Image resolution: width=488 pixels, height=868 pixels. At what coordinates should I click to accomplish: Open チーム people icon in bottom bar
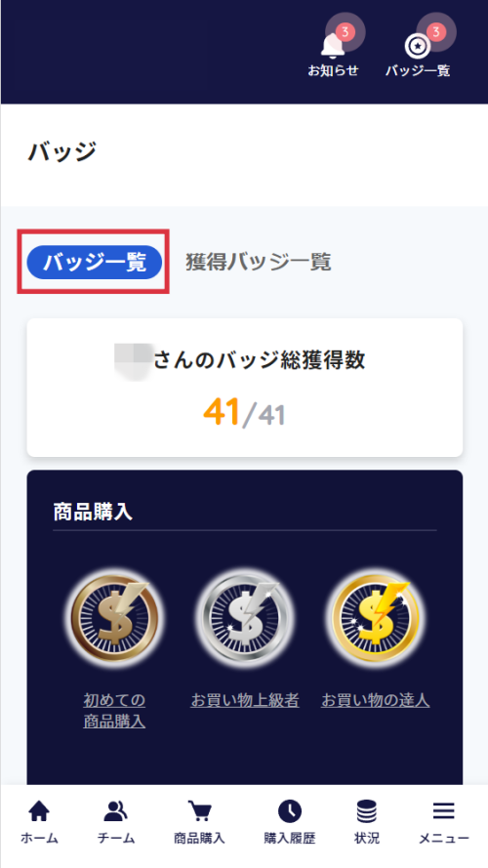tap(116, 812)
